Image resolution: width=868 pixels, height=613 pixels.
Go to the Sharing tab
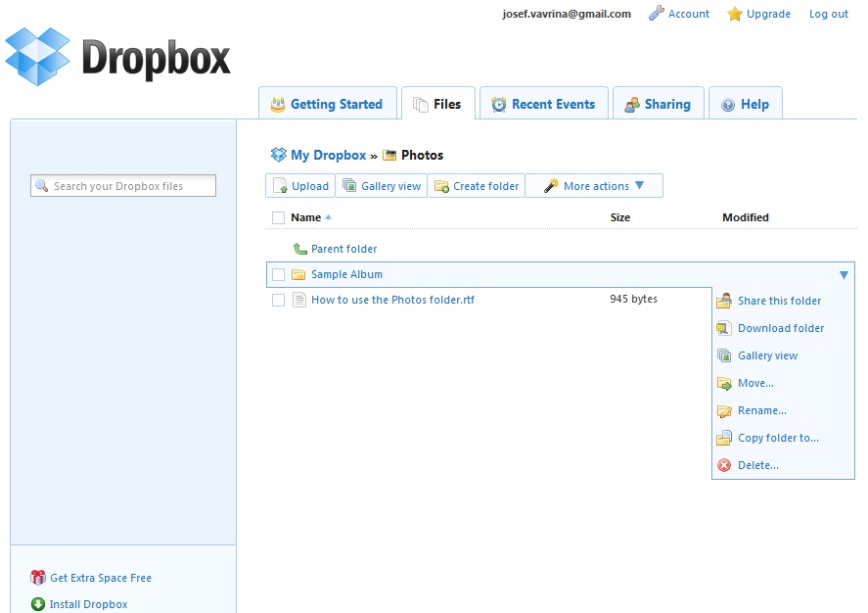pos(659,103)
